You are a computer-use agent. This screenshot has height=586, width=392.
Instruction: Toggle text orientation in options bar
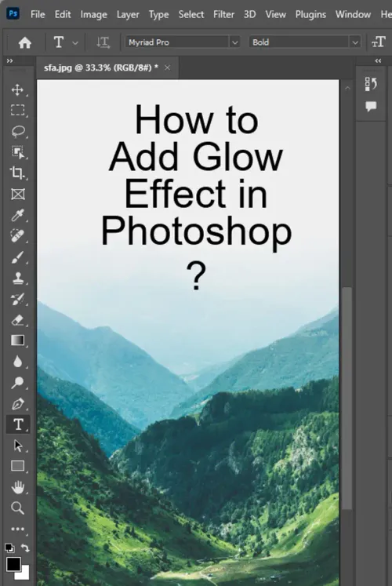(x=103, y=42)
